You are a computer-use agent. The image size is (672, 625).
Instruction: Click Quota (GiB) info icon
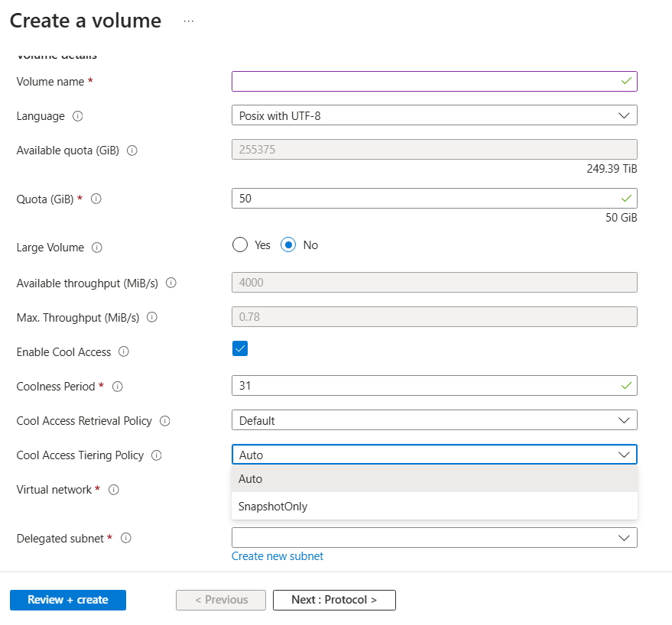point(96,199)
